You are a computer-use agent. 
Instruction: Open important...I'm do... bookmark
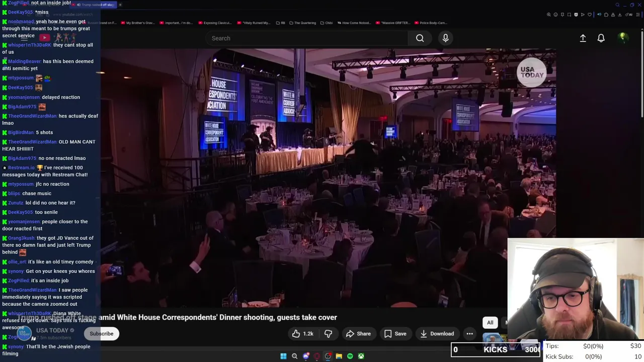click(x=176, y=23)
